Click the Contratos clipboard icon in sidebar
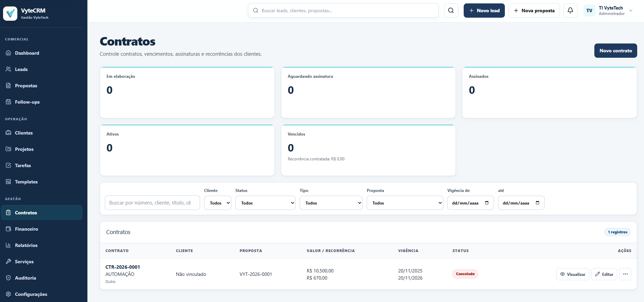644x302 pixels. coord(9,213)
